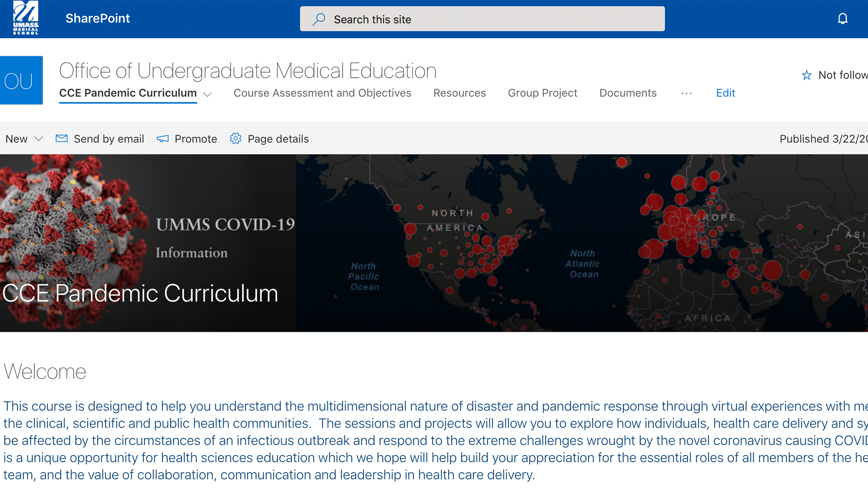The width and height of the screenshot is (868, 488).
Task: Open the New dropdown menu
Action: tap(24, 139)
